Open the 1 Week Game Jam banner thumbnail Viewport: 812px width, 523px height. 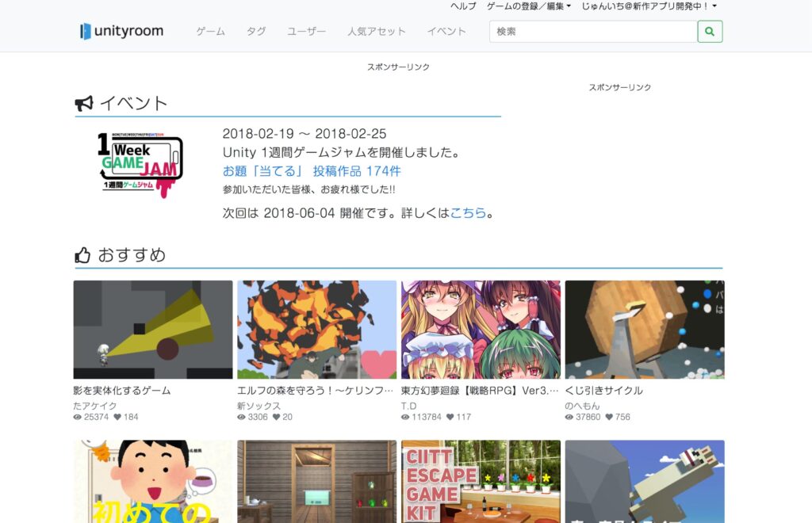click(x=140, y=158)
